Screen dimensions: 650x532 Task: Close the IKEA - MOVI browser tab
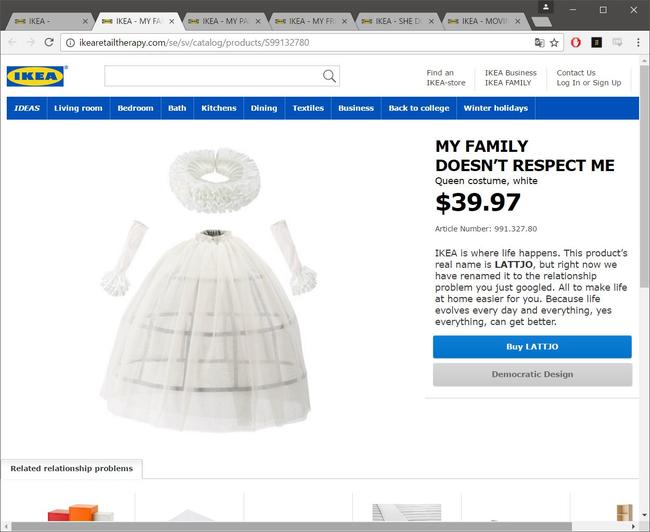(x=517, y=21)
